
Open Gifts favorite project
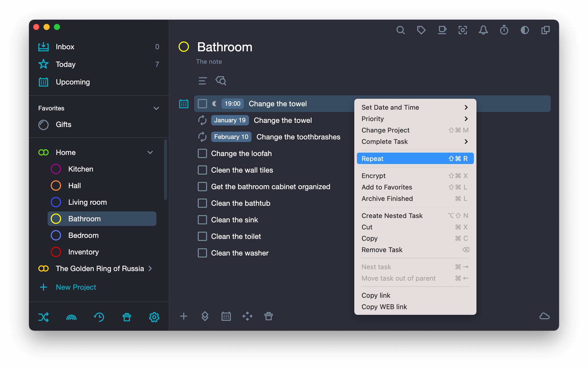click(x=99, y=124)
